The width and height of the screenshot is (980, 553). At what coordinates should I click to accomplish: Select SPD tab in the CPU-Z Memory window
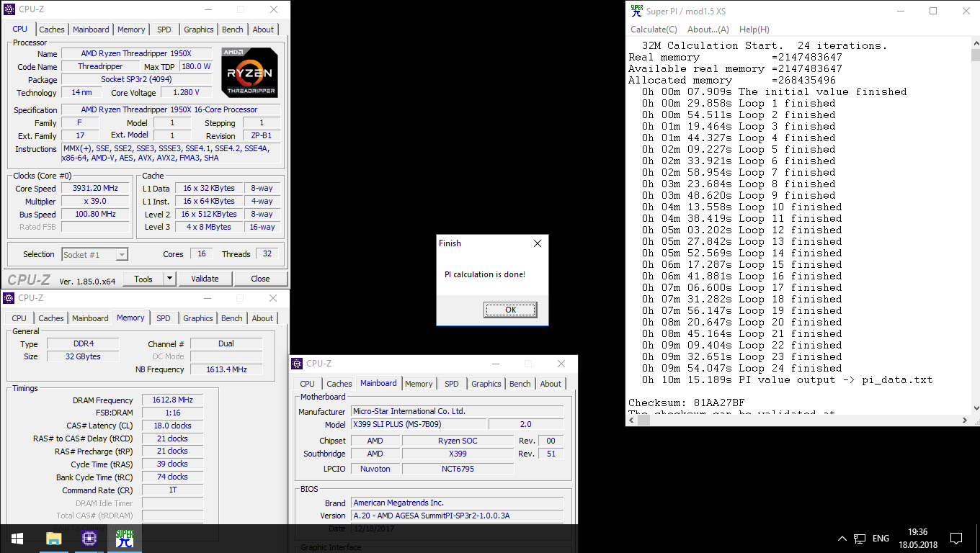pos(164,318)
